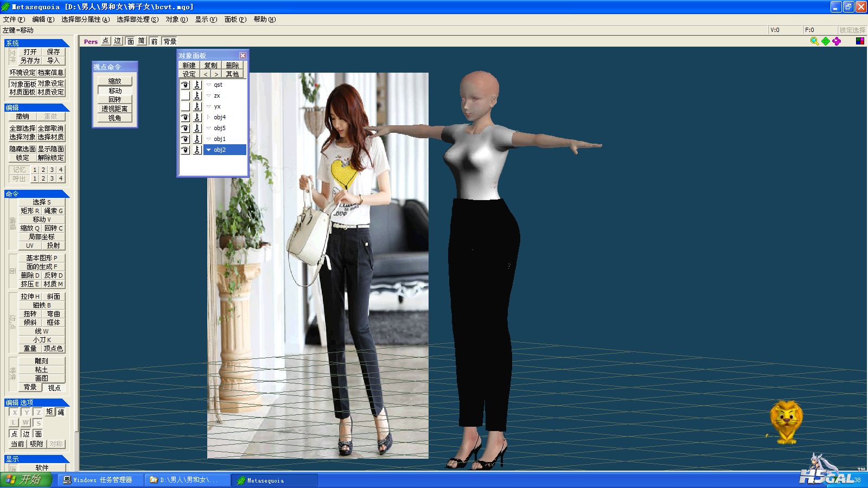Hide the qst object with eye toggle
Screen dimensions: 868x488
(x=185, y=85)
